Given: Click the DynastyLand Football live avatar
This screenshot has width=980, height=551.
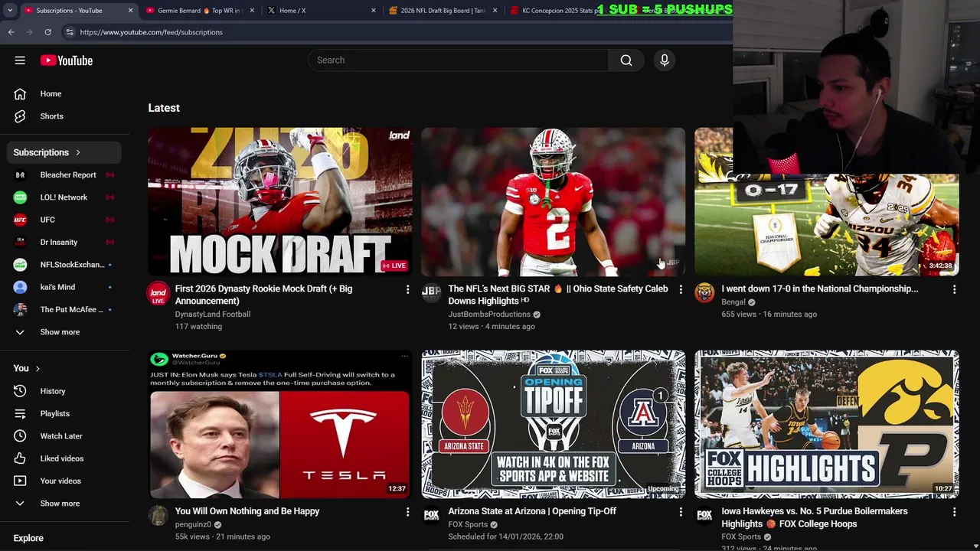Looking at the screenshot, I should (x=158, y=293).
